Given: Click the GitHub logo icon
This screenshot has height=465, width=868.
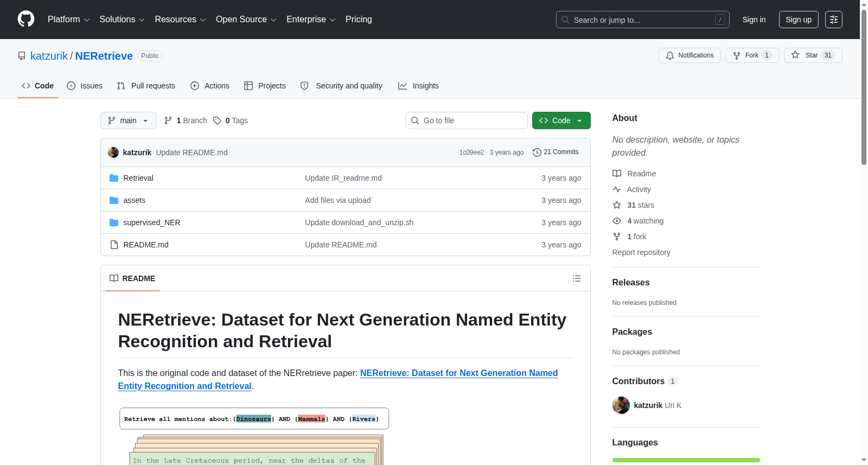Looking at the screenshot, I should click(26, 20).
